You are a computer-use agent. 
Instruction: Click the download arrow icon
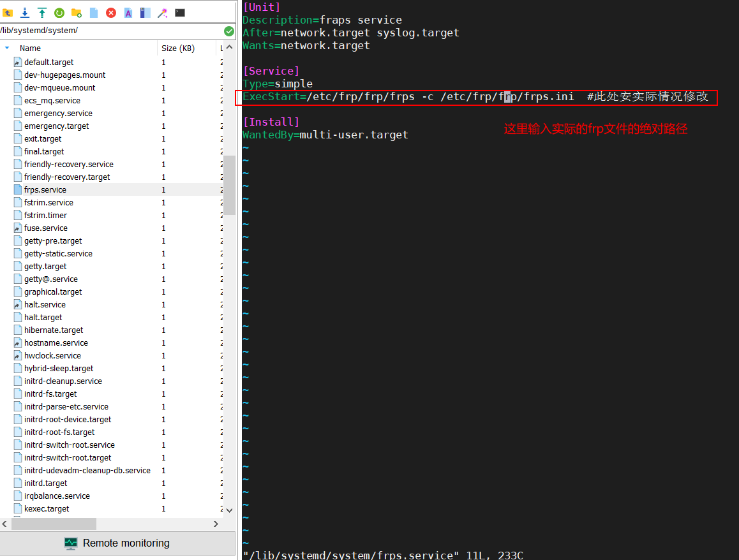tap(25, 13)
